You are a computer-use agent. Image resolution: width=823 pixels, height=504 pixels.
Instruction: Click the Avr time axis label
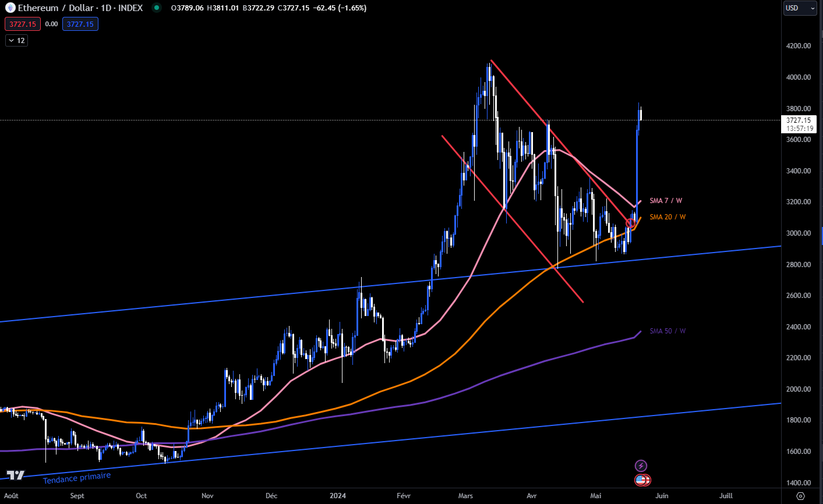[531, 496]
